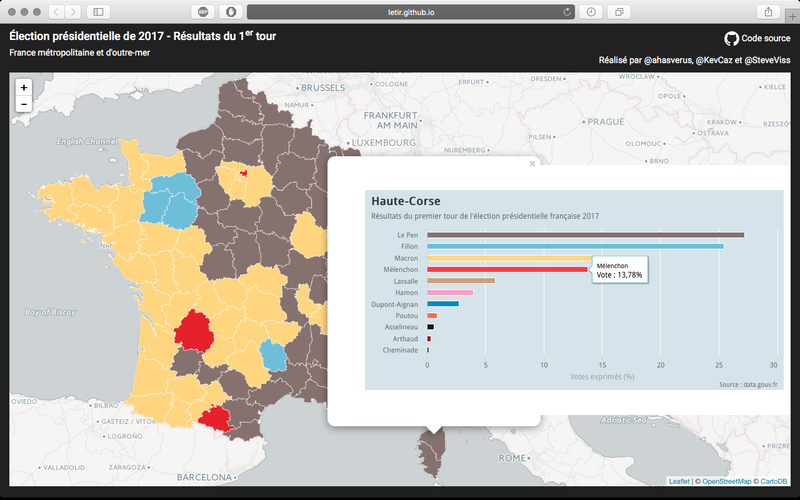
Task: Zoom in the map with plus button
Action: coord(23,87)
